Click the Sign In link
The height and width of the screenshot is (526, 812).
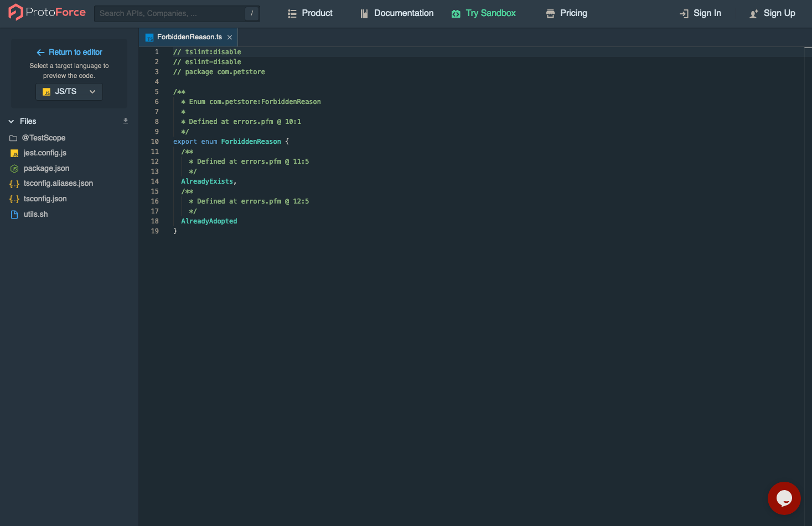click(x=700, y=13)
